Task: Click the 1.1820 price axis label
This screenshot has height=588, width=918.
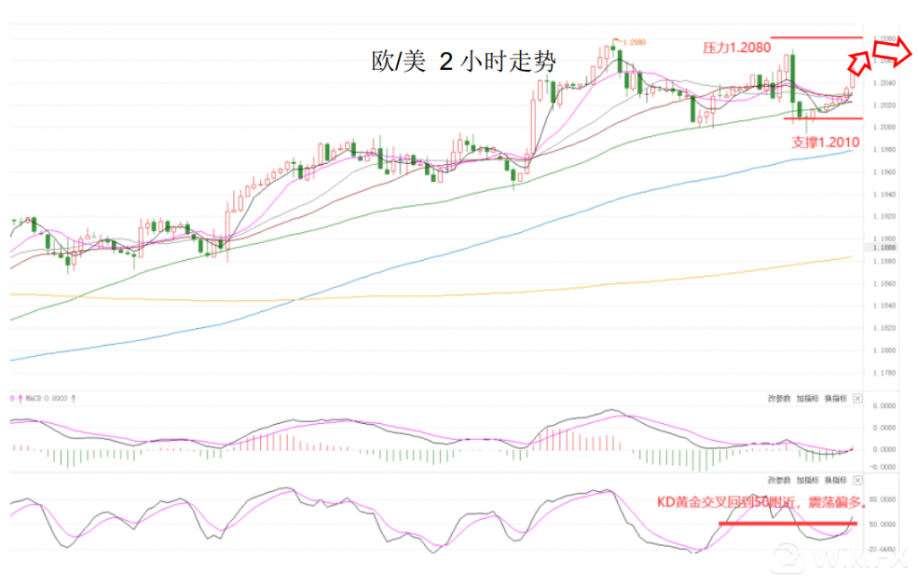Action: pyautogui.click(x=884, y=328)
